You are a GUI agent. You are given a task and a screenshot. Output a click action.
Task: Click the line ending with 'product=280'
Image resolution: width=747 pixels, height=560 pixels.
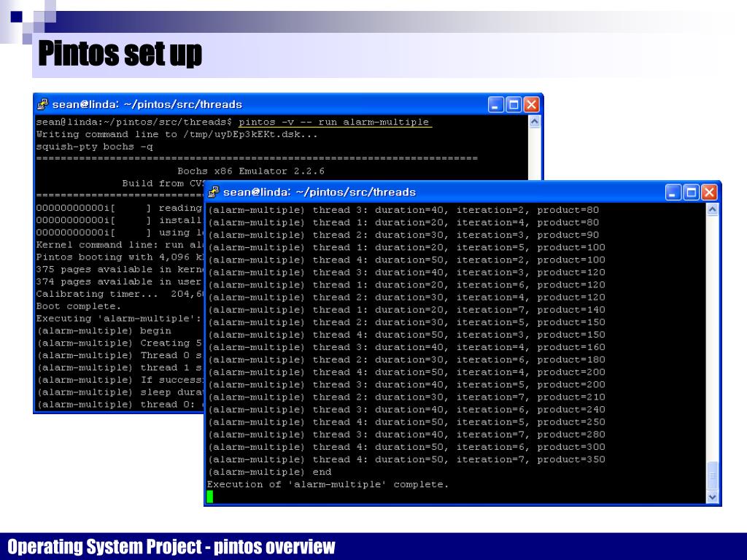coord(406,435)
